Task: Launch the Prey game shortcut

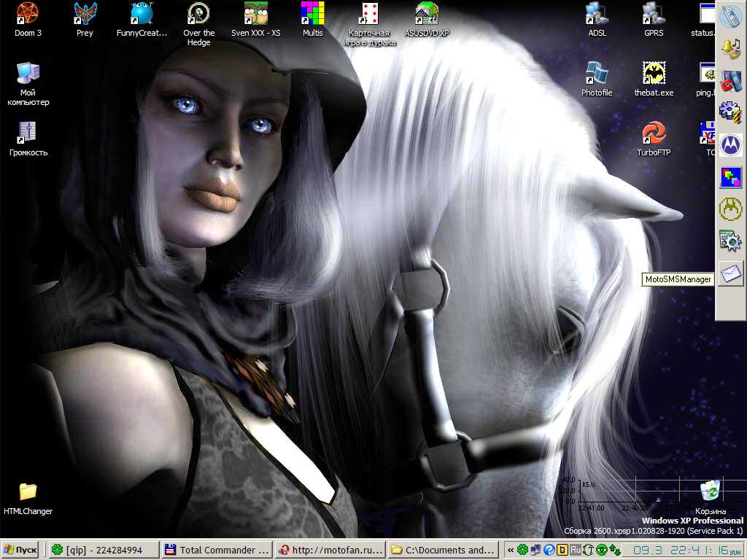Action: tap(85, 20)
